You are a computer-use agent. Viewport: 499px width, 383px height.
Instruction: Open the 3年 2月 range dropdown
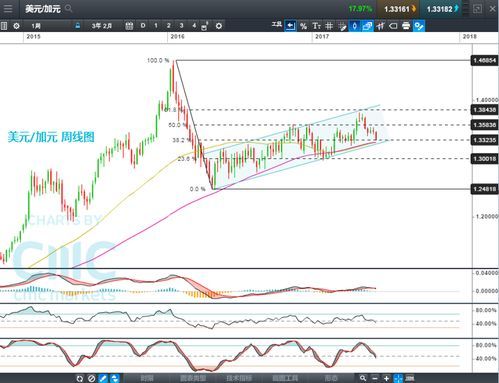pos(102,26)
